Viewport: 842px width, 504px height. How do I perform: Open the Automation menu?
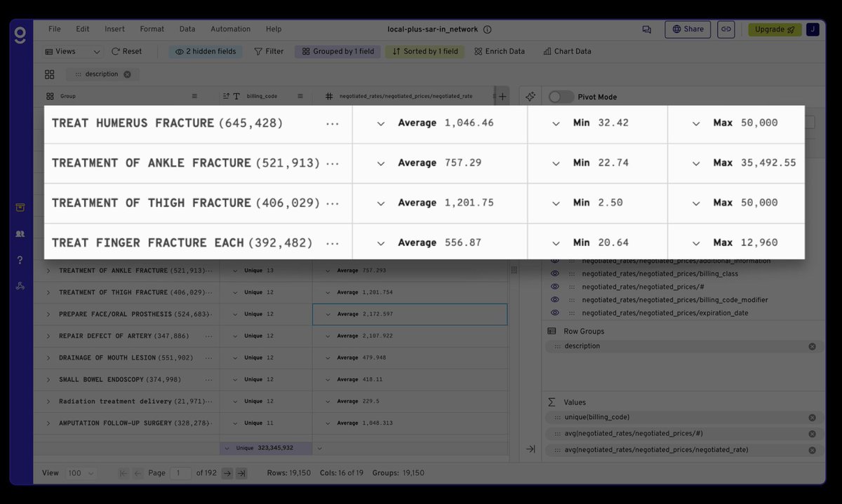tap(230, 29)
